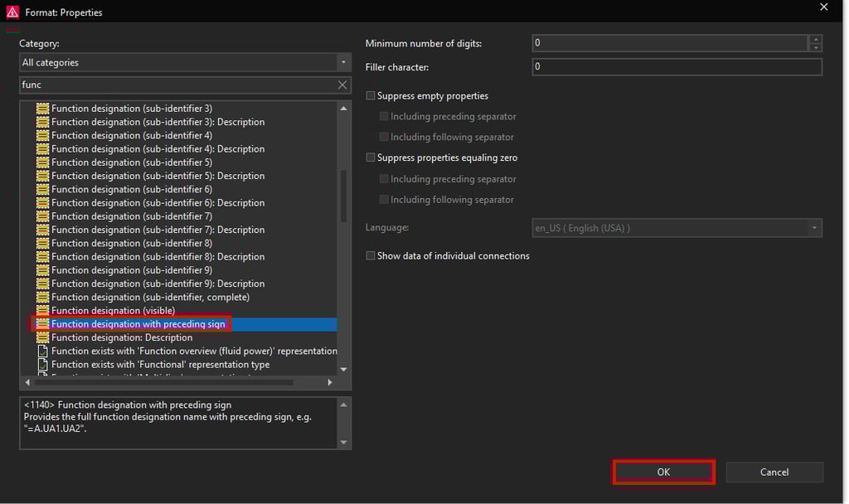
Task: Select Function designation (sub-identifier 4): Description
Action: tap(158, 149)
